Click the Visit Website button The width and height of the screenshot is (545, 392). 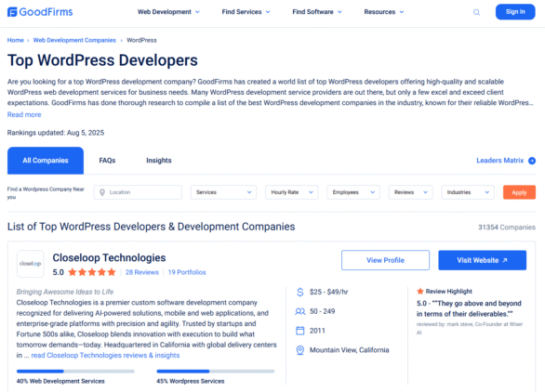point(483,260)
